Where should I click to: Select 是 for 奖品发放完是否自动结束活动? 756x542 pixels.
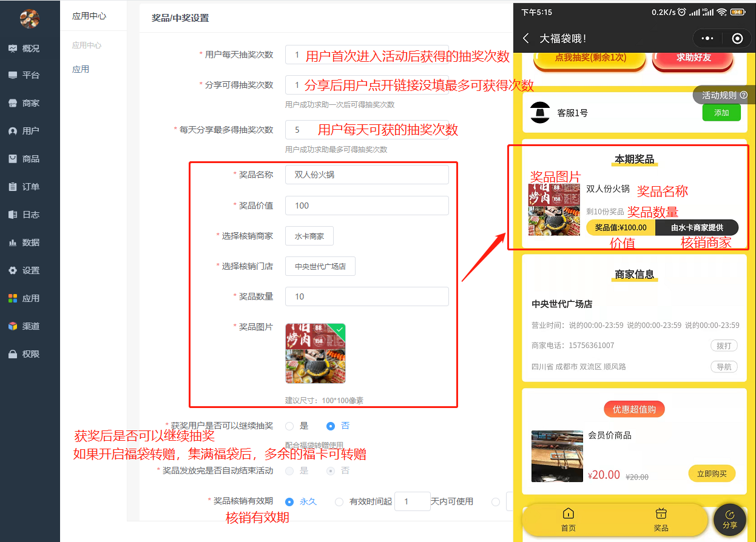pyautogui.click(x=289, y=470)
